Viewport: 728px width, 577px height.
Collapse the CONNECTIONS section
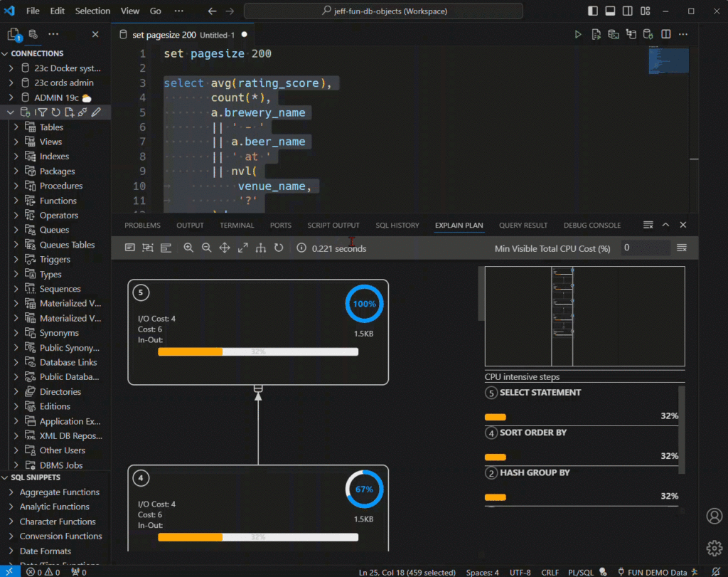click(x=37, y=53)
